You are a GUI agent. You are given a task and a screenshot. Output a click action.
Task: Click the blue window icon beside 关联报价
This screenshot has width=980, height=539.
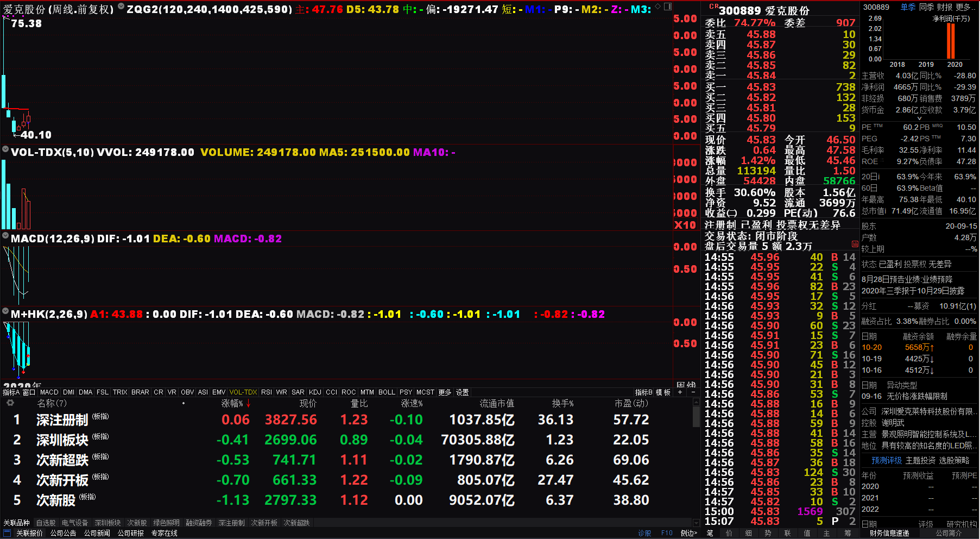click(7, 533)
